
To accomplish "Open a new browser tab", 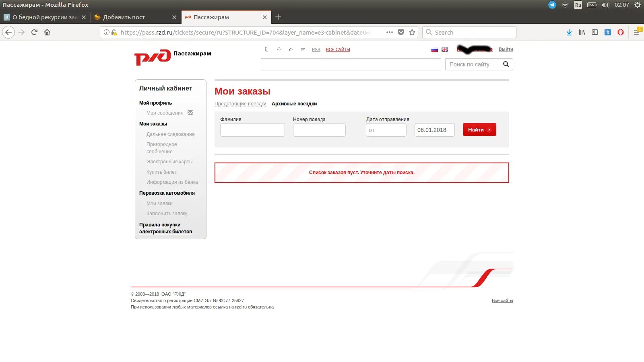I will pyautogui.click(x=278, y=17).
